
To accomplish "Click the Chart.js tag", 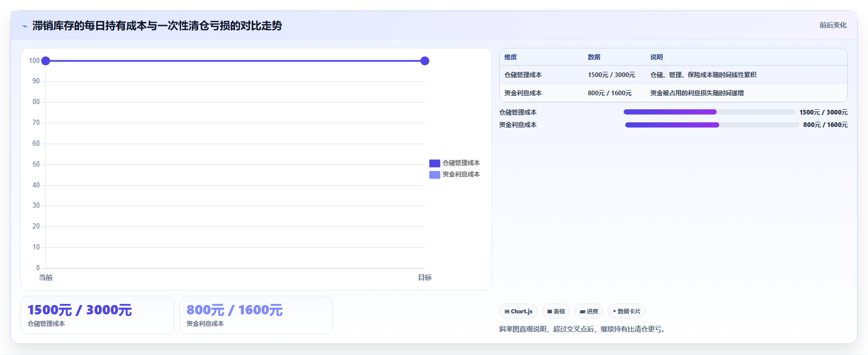I will coord(519,311).
